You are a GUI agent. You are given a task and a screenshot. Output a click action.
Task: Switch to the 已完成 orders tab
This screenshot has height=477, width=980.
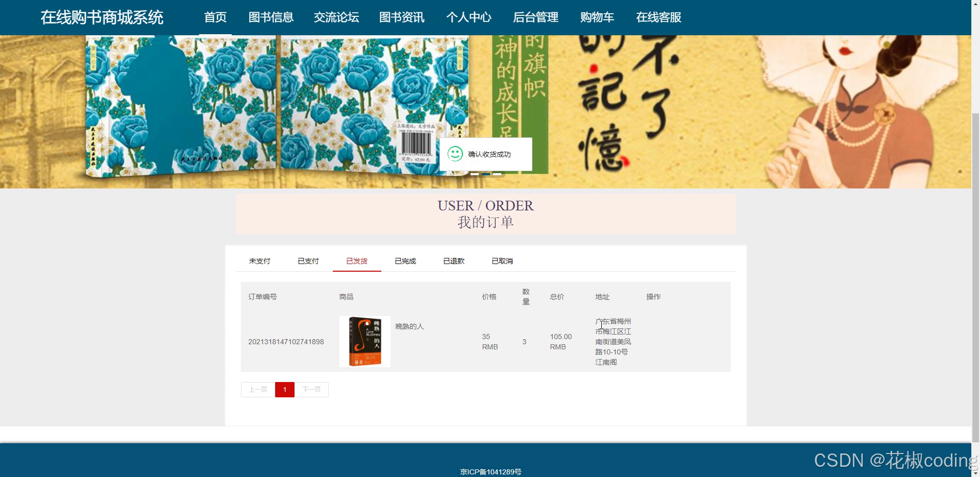pos(405,261)
